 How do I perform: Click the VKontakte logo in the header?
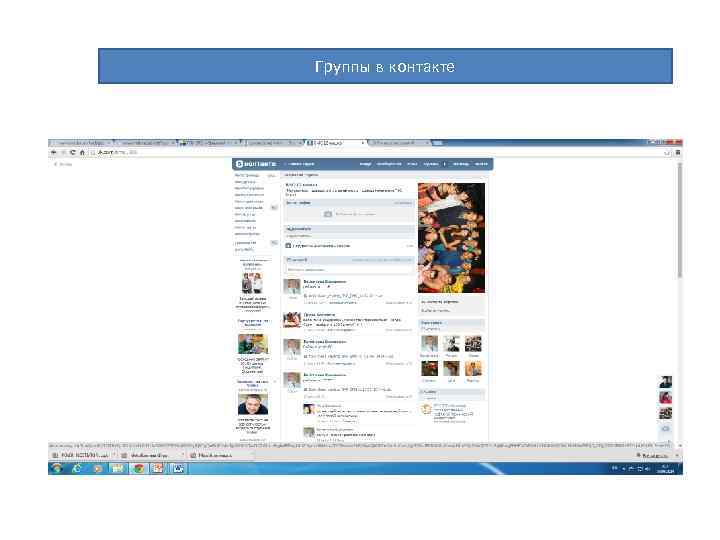click(256, 164)
